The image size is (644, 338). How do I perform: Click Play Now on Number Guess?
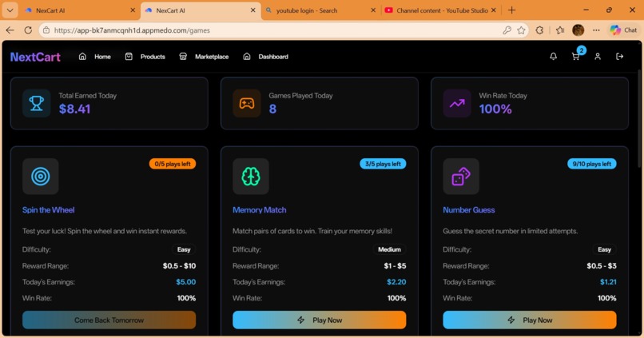point(530,320)
